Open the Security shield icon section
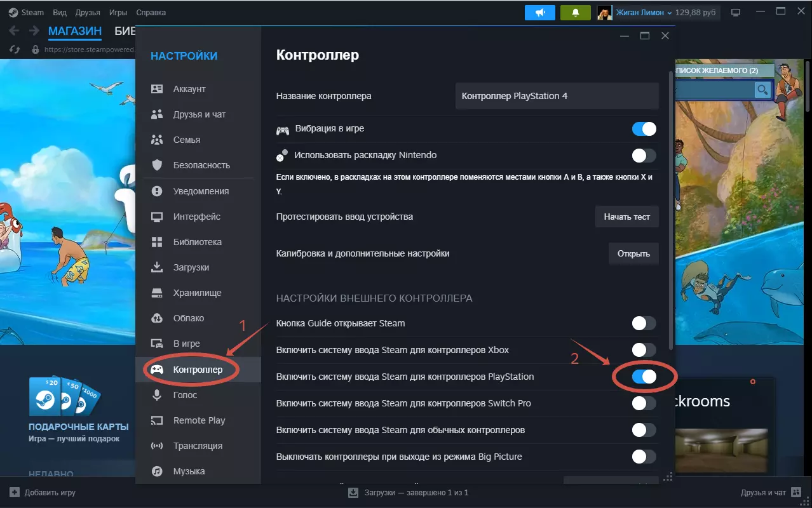The image size is (812, 508). point(157,165)
